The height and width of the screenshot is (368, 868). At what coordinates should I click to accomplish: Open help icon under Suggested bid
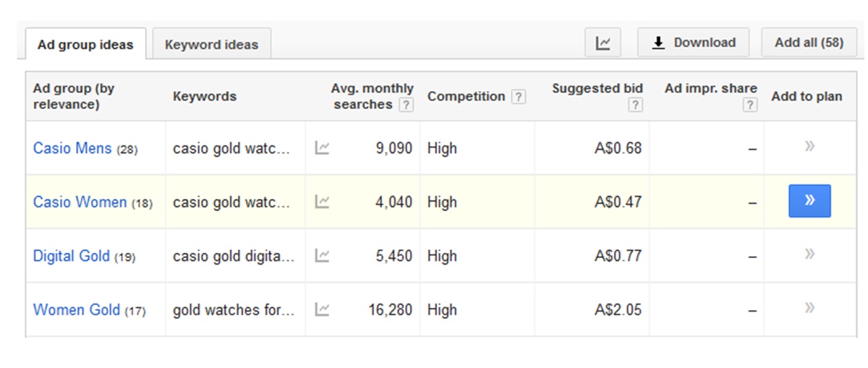(635, 105)
